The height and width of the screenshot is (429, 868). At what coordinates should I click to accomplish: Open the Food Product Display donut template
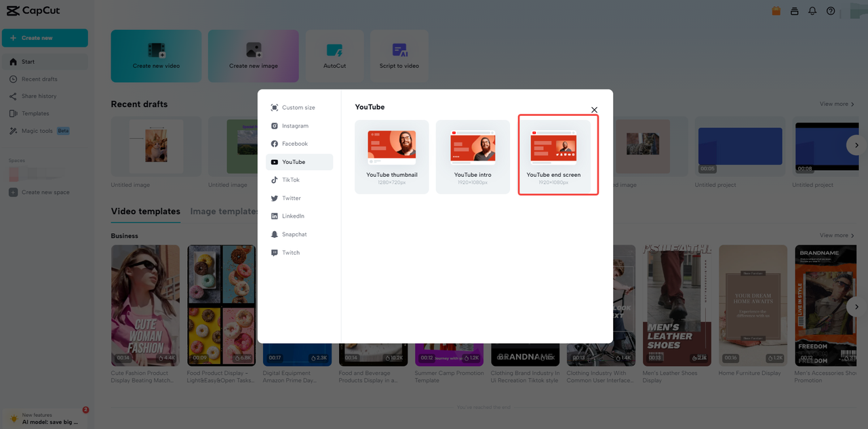[x=222, y=306]
